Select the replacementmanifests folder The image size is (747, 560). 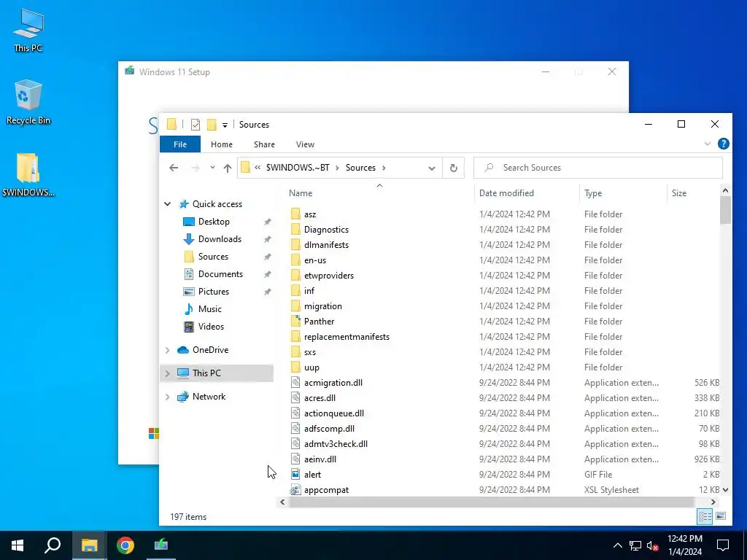[x=347, y=337]
